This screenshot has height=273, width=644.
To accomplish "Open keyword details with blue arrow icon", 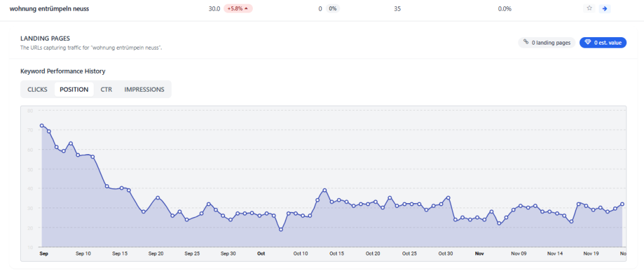I will point(604,8).
